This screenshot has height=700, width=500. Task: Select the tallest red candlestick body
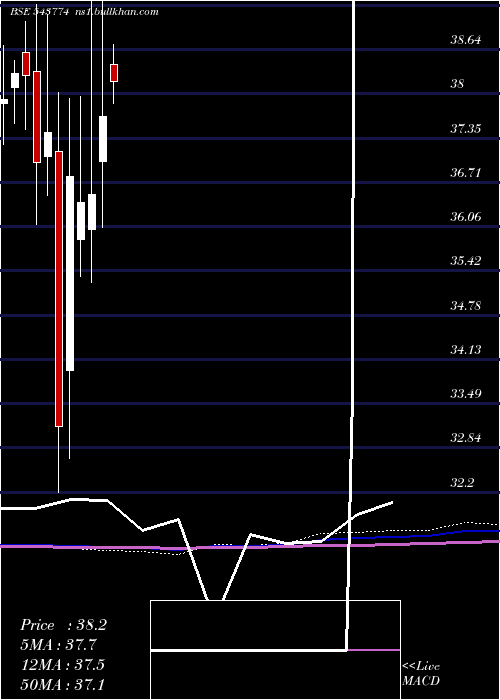(59, 289)
